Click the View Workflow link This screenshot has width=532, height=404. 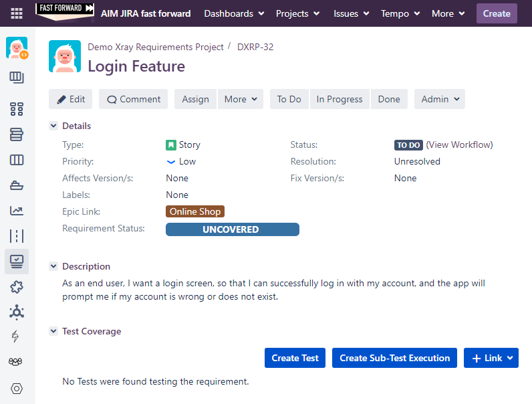[459, 145]
